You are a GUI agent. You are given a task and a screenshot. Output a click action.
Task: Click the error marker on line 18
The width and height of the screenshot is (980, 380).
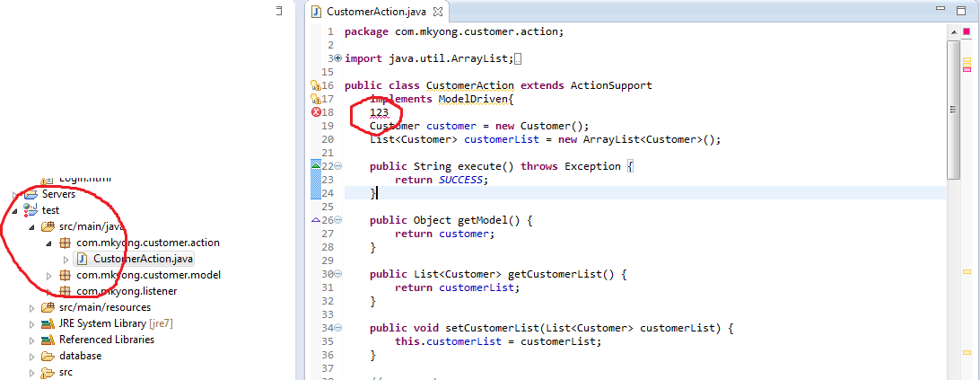(x=316, y=112)
